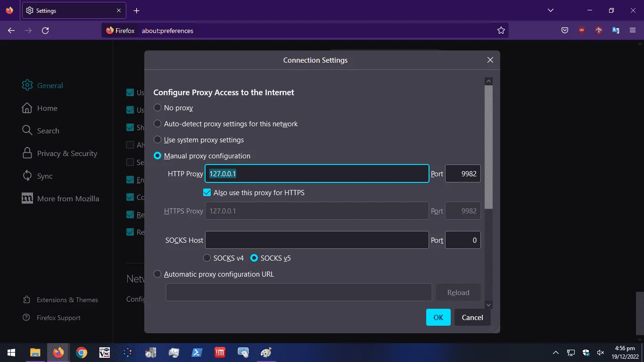Image resolution: width=644 pixels, height=362 pixels.
Task: Open the translate extension icon
Action: tap(616, 31)
